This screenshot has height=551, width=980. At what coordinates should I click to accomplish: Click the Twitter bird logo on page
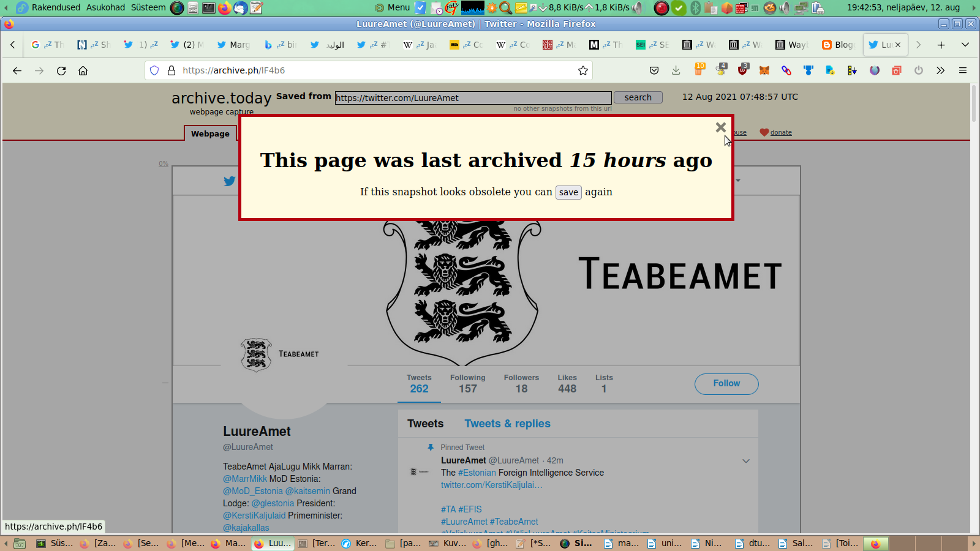pos(229,181)
